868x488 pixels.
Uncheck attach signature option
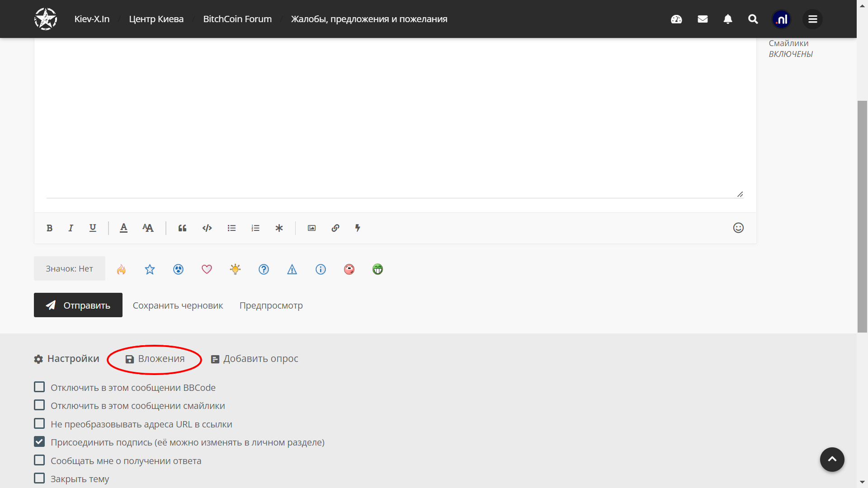click(39, 441)
